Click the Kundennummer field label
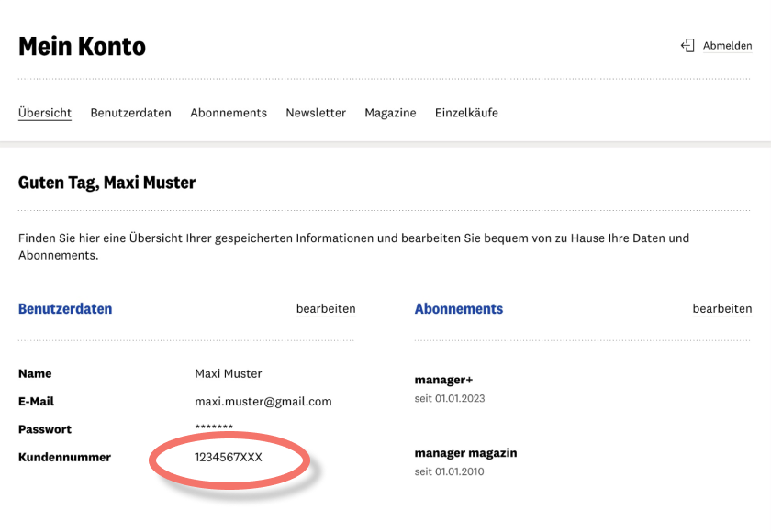The width and height of the screenshot is (771, 532). tap(64, 457)
